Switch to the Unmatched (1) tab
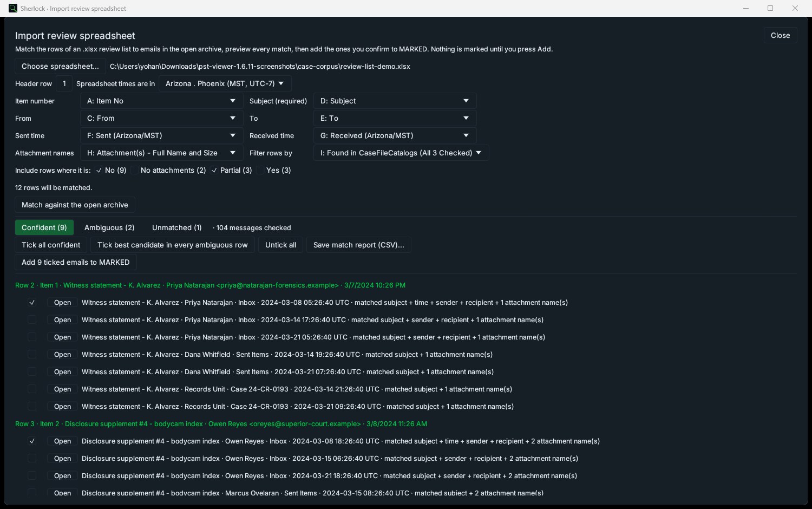Screen dimensions: 812x509 tap(177, 227)
